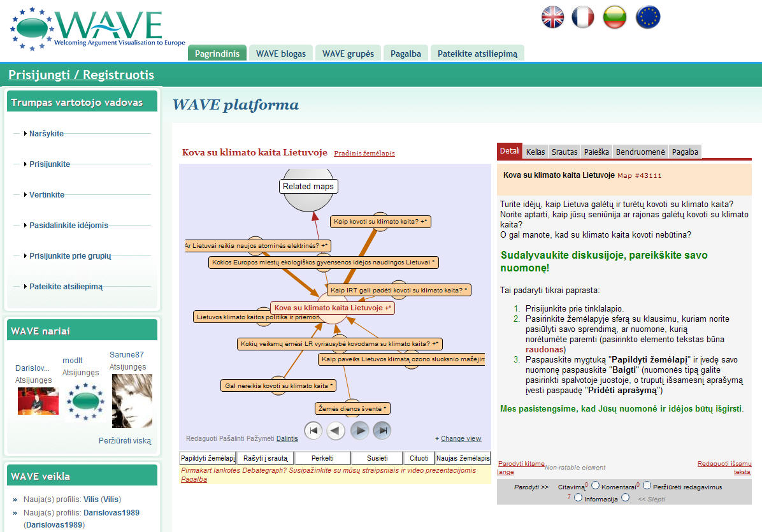Image resolution: width=762 pixels, height=532 pixels.
Task: Expand the Naršykite guide item
Action: click(x=46, y=134)
